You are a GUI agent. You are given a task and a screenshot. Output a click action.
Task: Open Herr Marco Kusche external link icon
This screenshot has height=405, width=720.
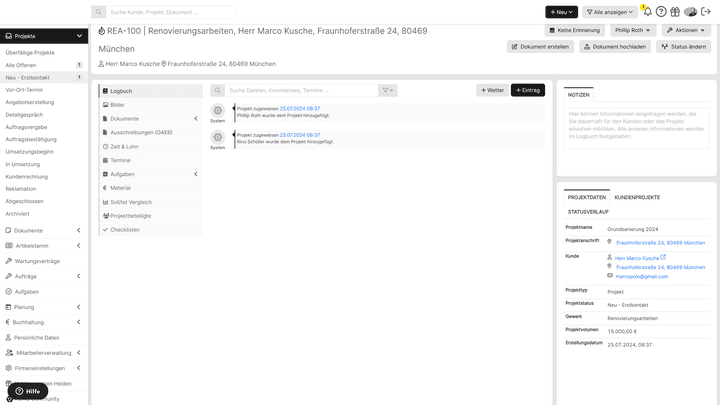coord(663,257)
